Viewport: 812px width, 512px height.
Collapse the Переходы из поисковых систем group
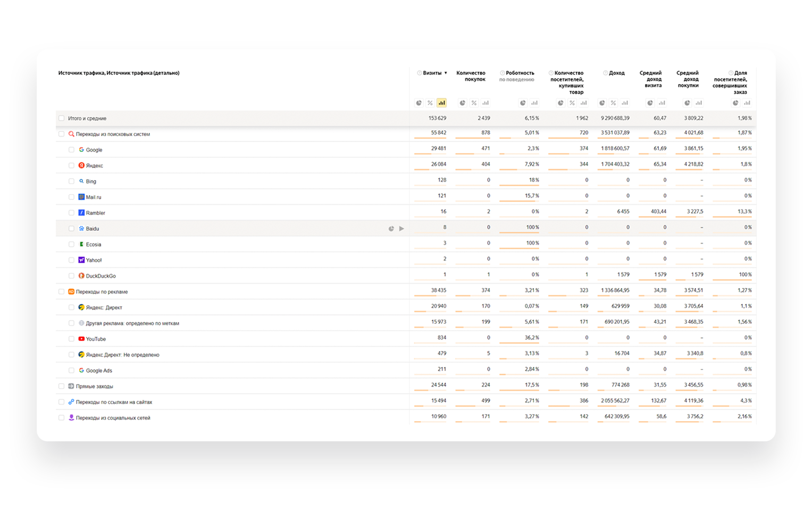113,135
